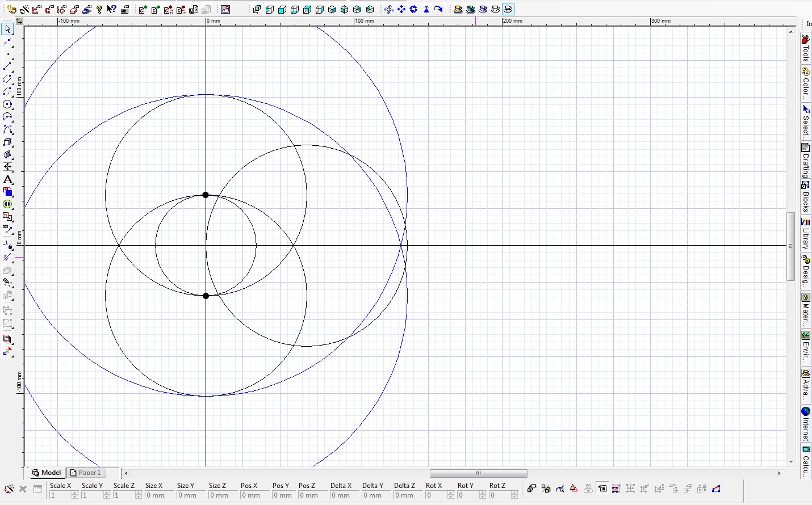
Task: Click the scroll right arrow
Action: point(779,473)
